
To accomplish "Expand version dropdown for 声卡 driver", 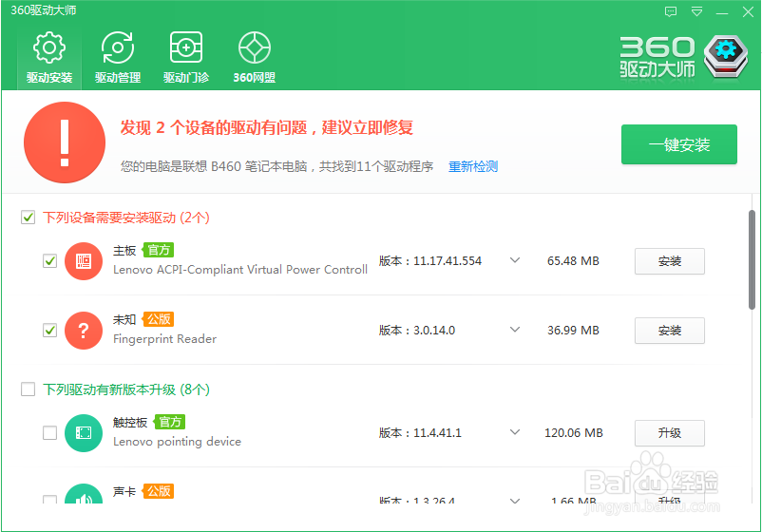I will (515, 501).
